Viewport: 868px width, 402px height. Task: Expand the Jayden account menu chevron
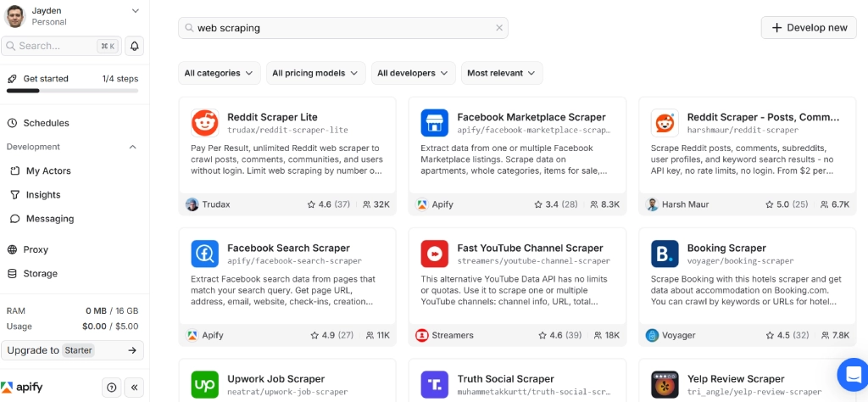point(135,10)
